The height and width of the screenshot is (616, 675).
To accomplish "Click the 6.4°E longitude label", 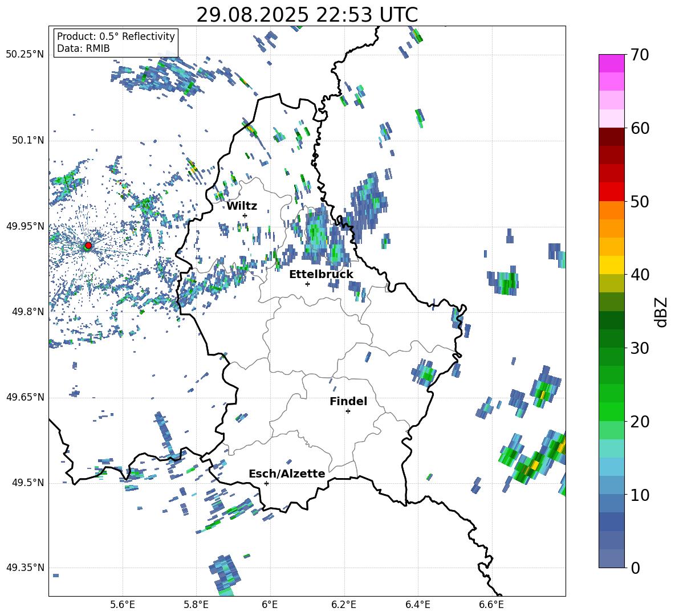I will (417, 605).
